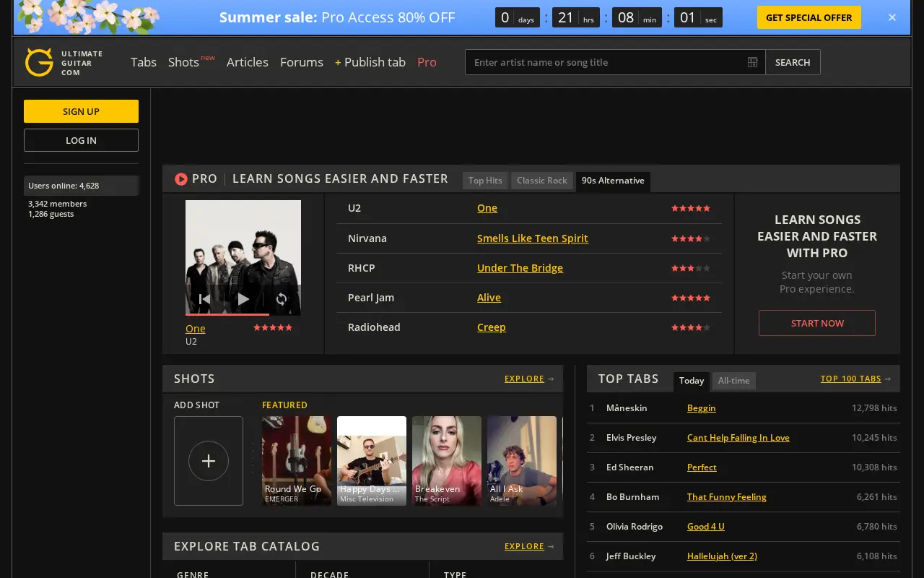
Task: Open the Pro page in navigation
Action: tap(427, 62)
